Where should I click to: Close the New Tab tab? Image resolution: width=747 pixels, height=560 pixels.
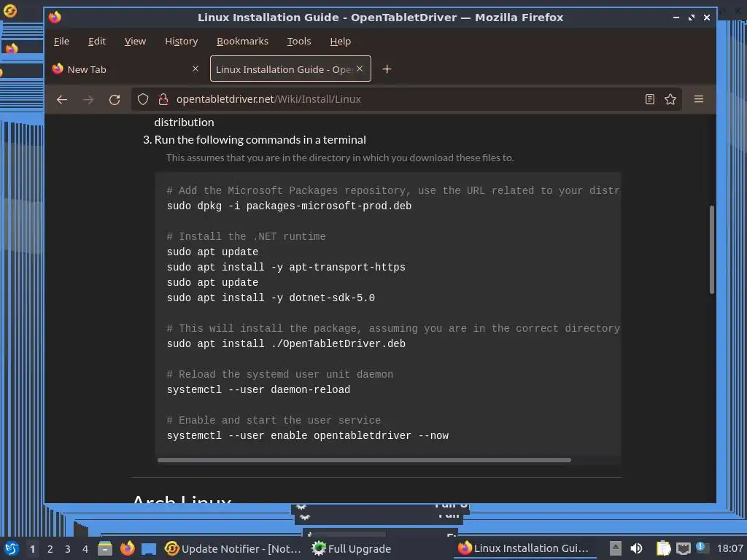(196, 69)
